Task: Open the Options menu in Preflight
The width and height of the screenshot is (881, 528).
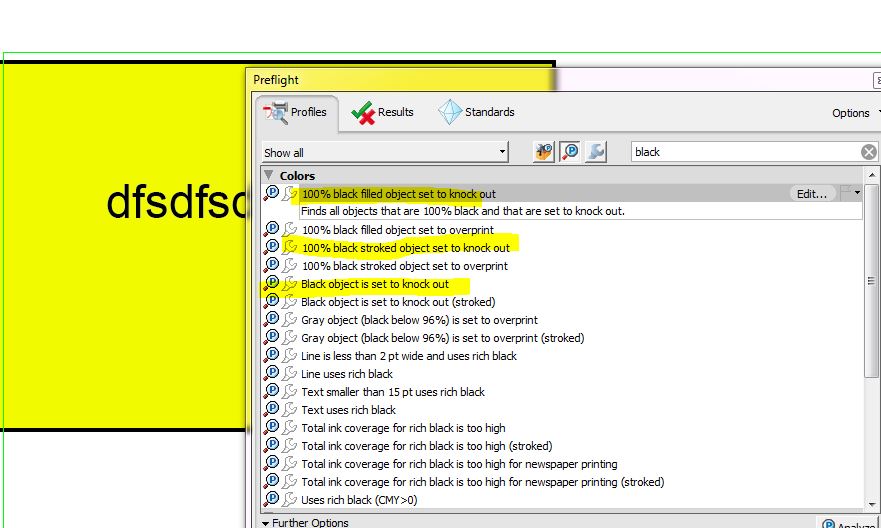Action: pyautogui.click(x=855, y=113)
